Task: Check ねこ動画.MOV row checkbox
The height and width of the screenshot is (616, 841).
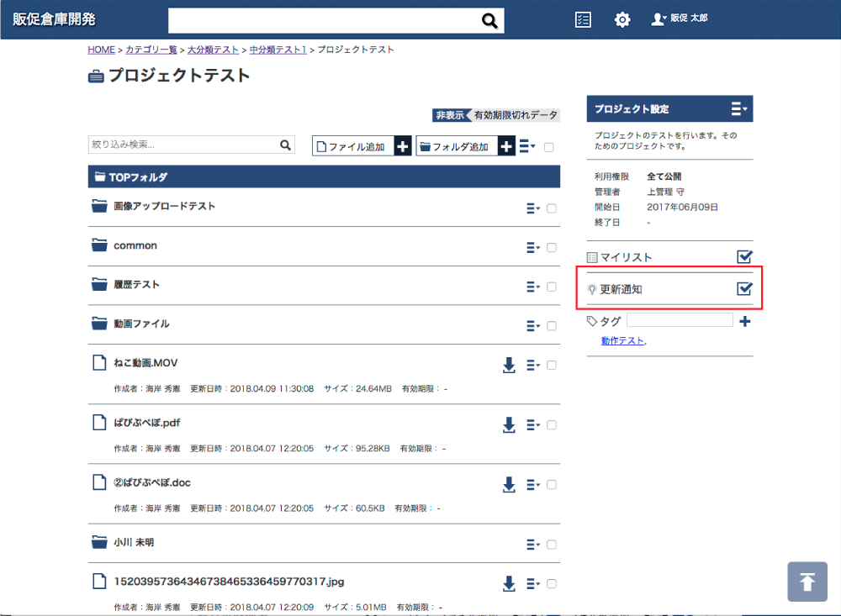Action: [x=552, y=365]
